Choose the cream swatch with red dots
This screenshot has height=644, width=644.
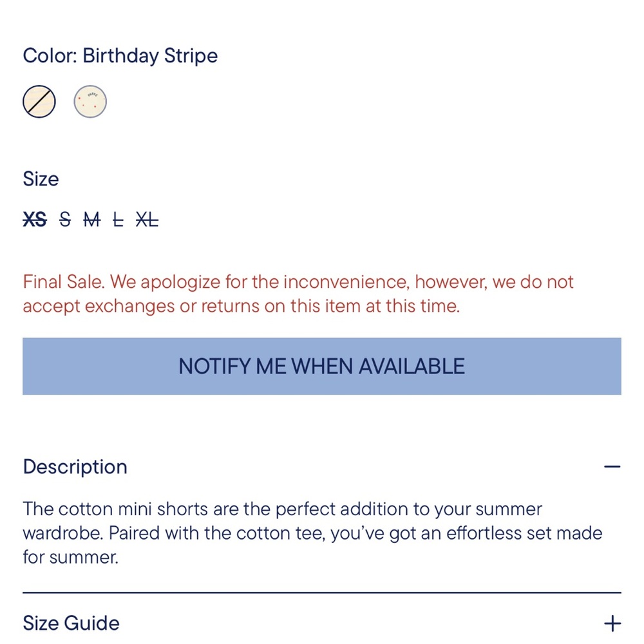click(x=90, y=102)
